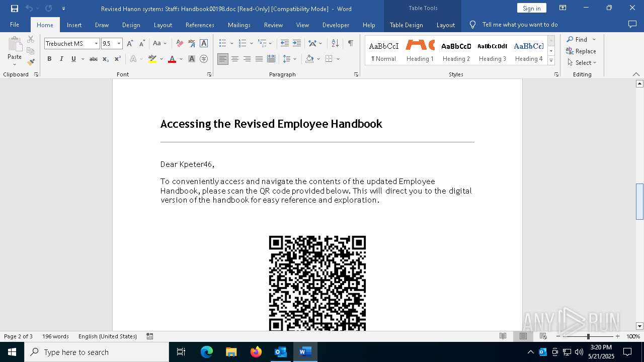Open the Select dropdown in Editing
The height and width of the screenshot is (362, 644).
click(582, 63)
